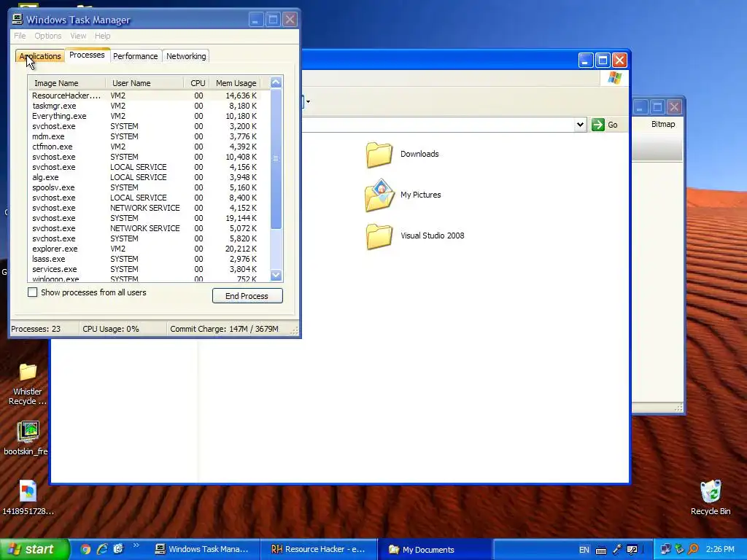Open the View menu in Task Manager
This screenshot has width=747, height=560.
tap(78, 36)
